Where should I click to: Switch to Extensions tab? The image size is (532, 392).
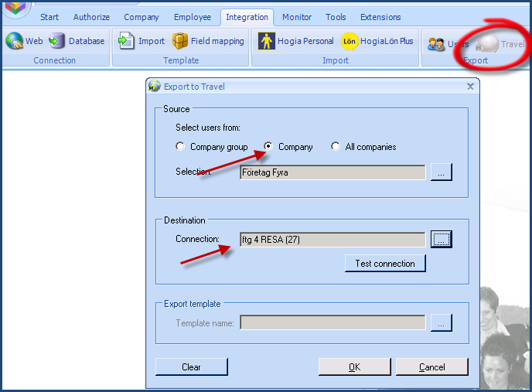pyautogui.click(x=380, y=17)
